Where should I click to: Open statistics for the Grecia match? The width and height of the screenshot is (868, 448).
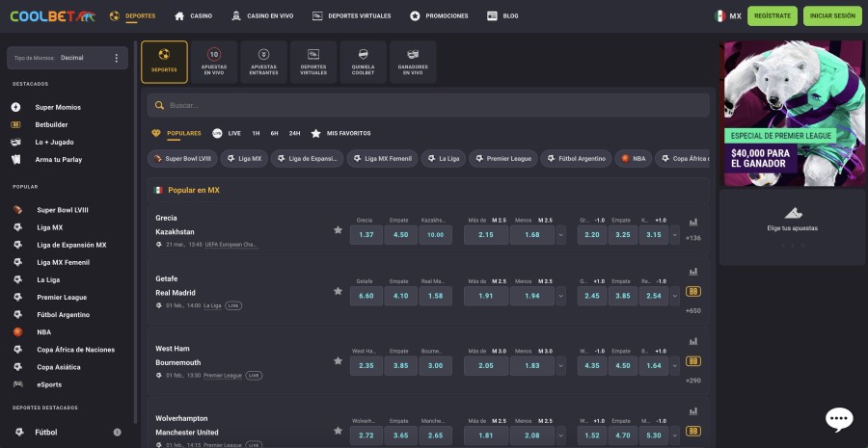coord(693,222)
